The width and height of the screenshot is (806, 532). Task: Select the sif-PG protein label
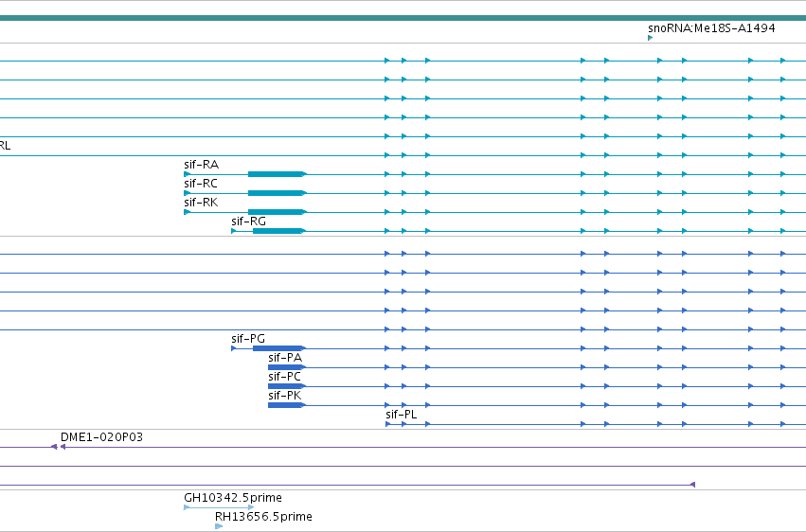point(248,338)
